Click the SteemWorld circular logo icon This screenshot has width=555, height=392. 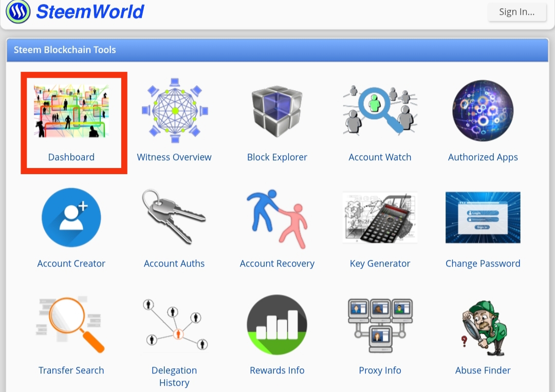pyautogui.click(x=18, y=11)
